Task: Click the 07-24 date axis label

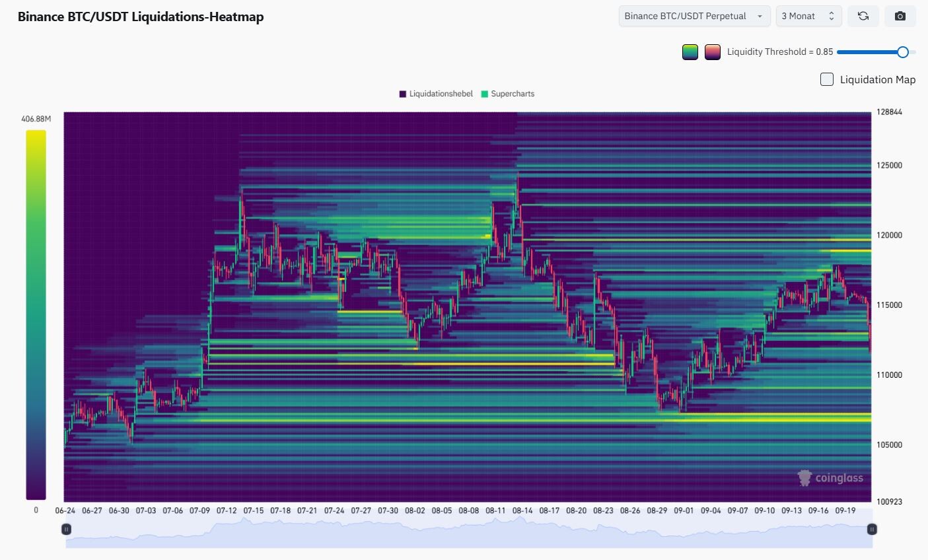Action: click(x=334, y=510)
